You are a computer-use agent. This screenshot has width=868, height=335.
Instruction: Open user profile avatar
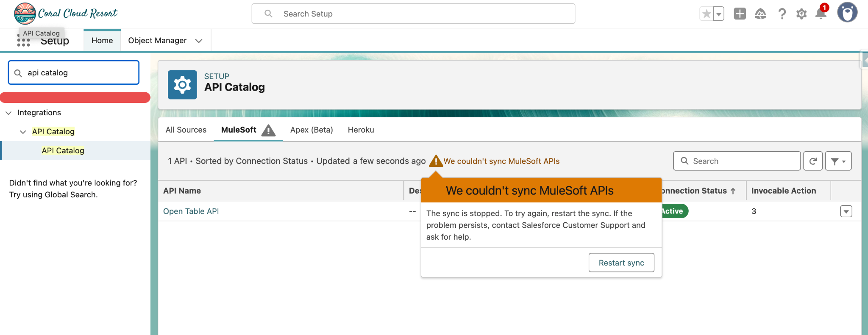(847, 13)
